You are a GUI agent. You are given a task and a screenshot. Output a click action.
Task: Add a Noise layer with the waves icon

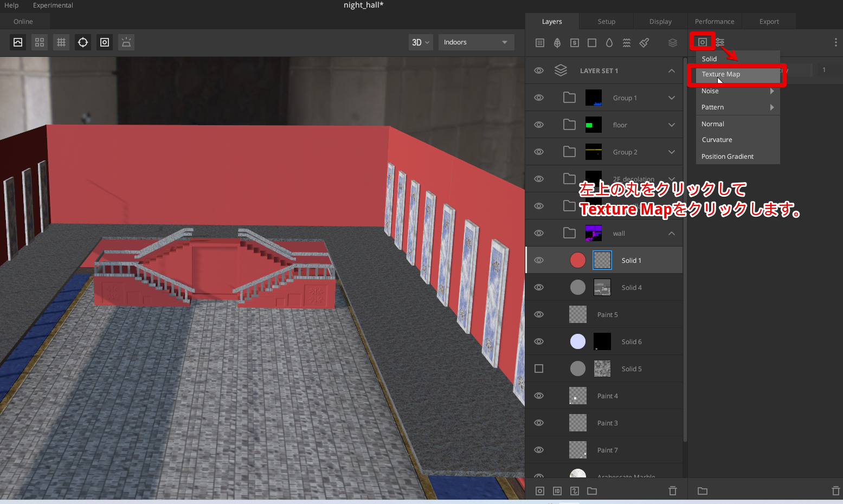click(x=626, y=42)
